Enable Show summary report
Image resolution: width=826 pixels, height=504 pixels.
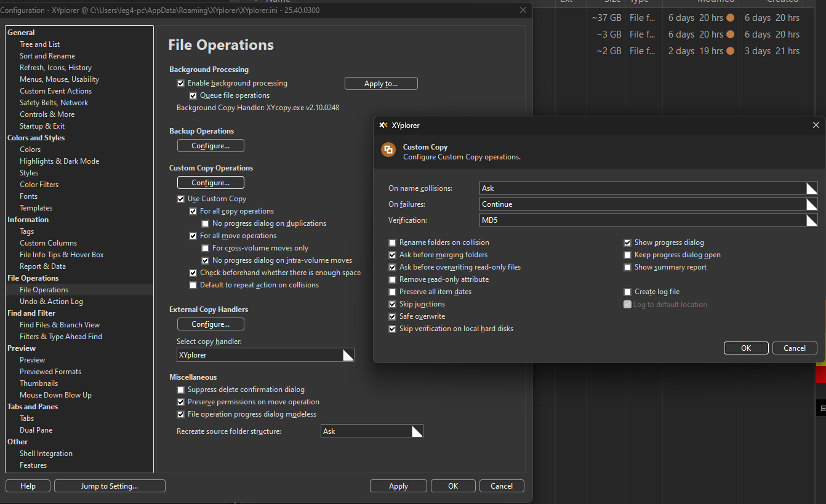point(627,267)
